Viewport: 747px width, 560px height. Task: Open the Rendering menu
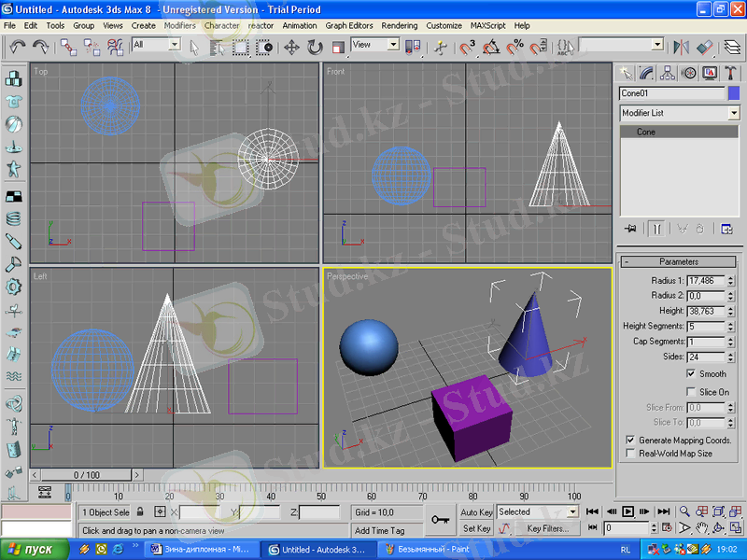[x=399, y=25]
